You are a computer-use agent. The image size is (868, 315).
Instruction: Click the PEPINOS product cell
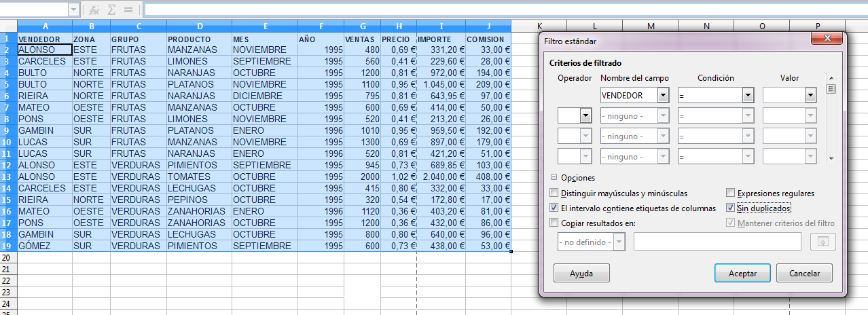coord(199,200)
